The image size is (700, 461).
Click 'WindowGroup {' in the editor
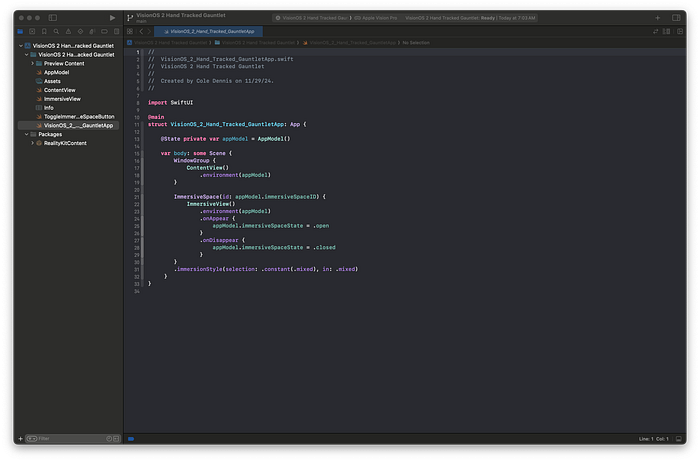tap(195, 161)
